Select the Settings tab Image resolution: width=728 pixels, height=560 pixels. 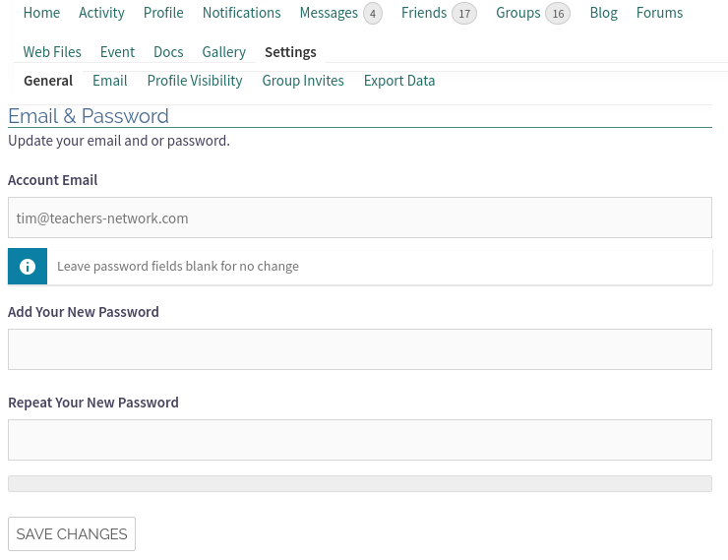tap(290, 52)
